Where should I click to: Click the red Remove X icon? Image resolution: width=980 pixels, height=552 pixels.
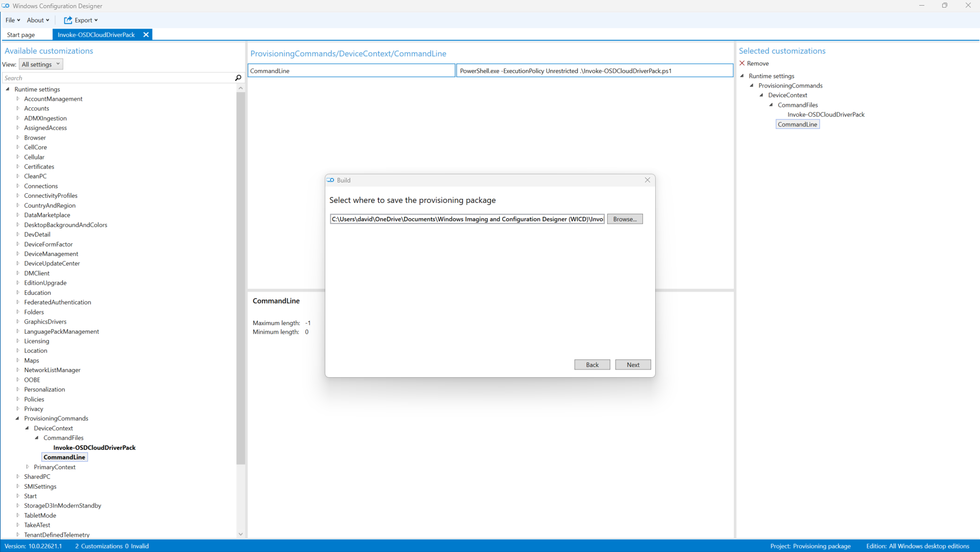coord(742,63)
